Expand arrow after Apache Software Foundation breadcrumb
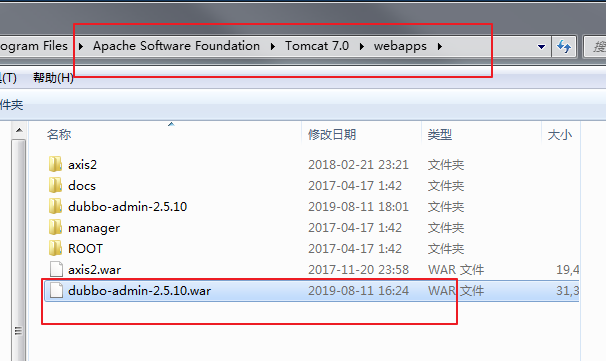Screen dimensions: 606x361 pos(273,46)
